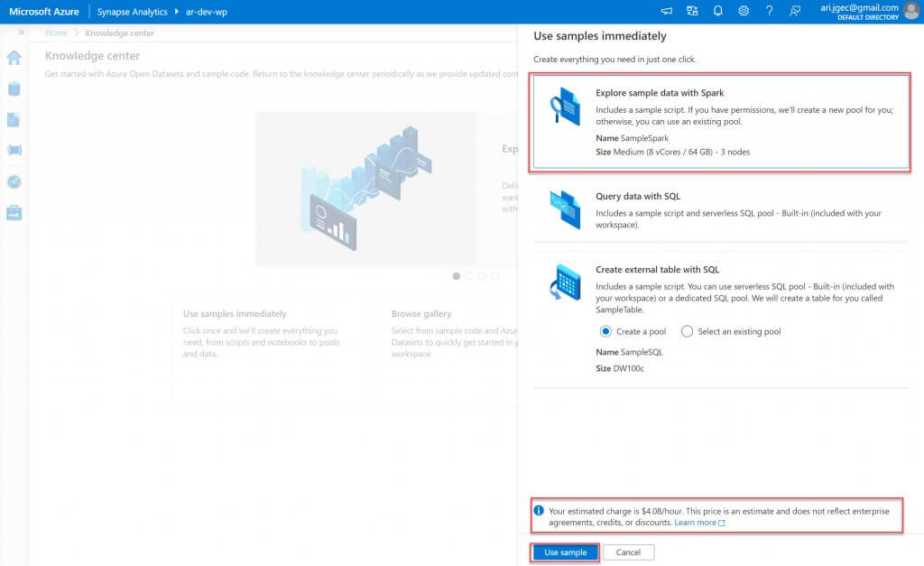Open the Manage hub toolbox icon
The image size is (924, 566).
click(x=14, y=213)
